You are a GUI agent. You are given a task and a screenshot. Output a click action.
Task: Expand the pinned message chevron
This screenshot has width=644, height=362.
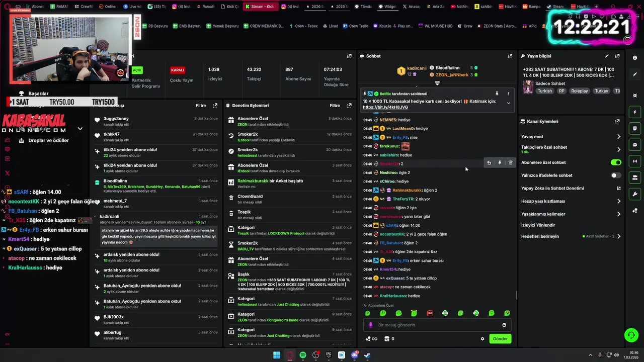(x=508, y=103)
